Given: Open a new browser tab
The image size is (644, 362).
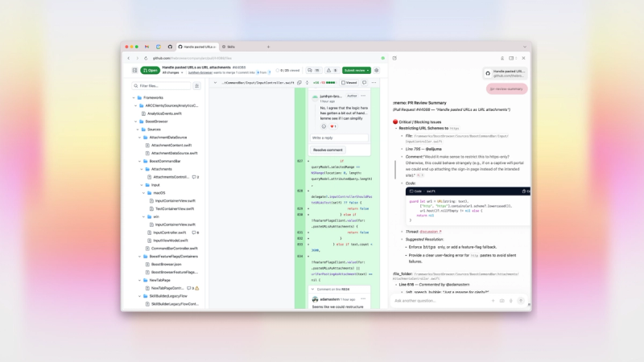Looking at the screenshot, I should tap(268, 47).
